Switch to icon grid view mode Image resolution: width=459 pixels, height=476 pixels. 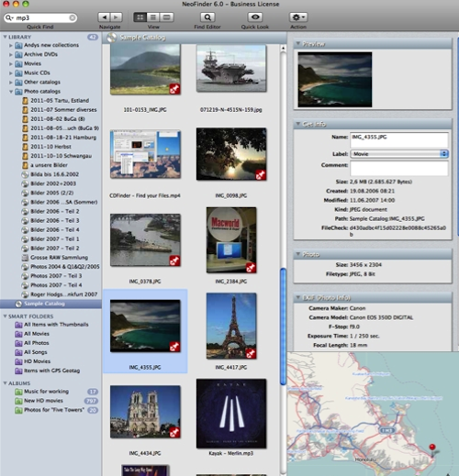(140, 17)
